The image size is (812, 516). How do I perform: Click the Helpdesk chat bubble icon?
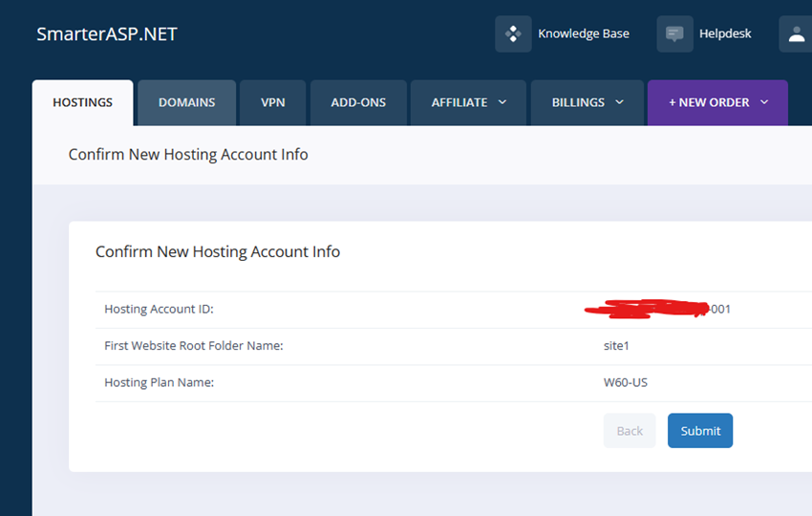click(674, 34)
